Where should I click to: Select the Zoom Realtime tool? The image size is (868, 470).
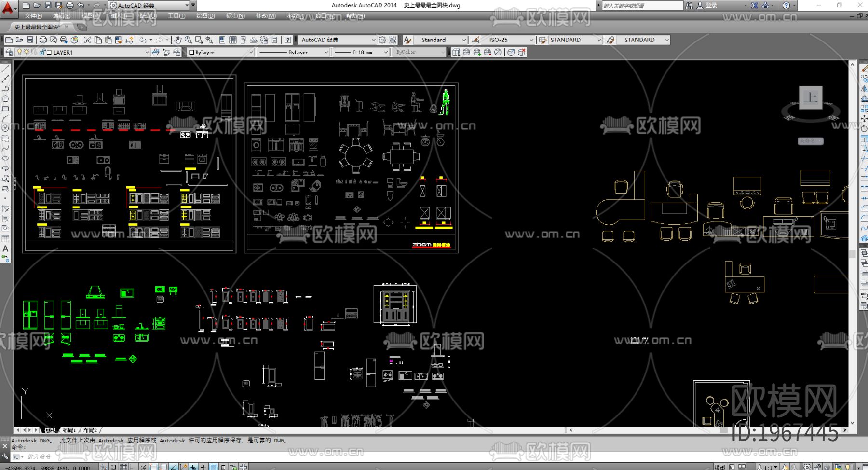click(188, 40)
